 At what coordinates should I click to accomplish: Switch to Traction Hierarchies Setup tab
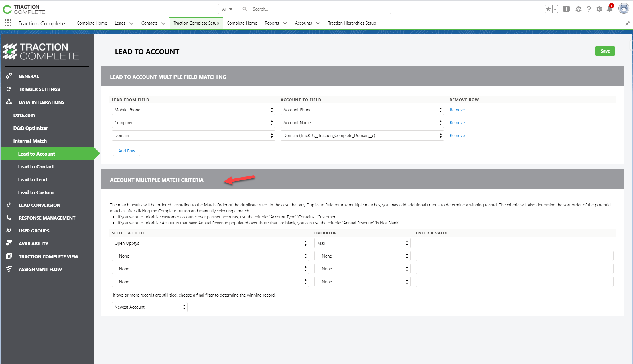(352, 23)
